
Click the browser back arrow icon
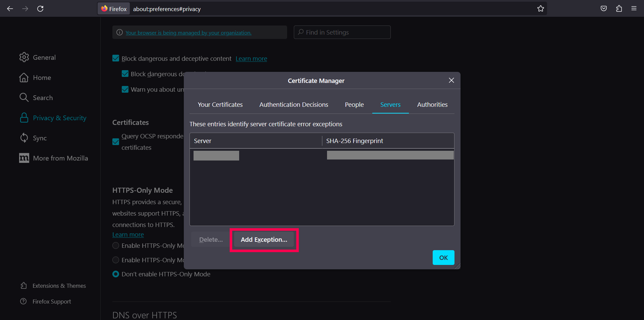(x=10, y=9)
